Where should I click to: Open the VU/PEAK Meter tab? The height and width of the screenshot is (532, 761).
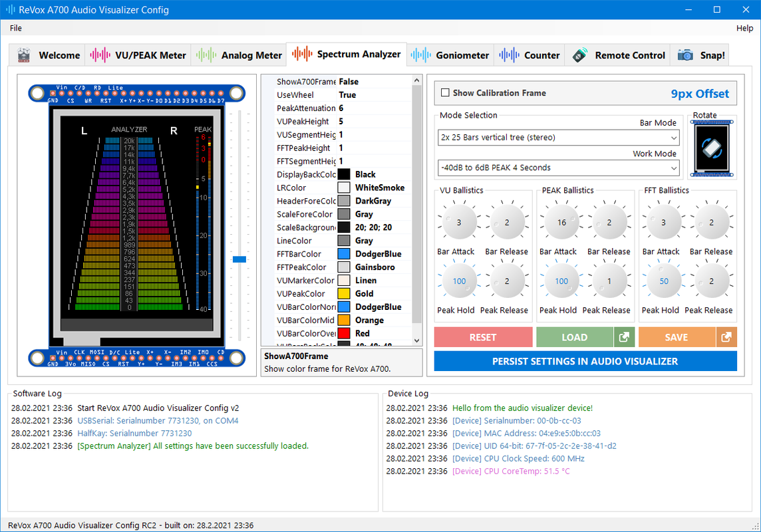(x=138, y=55)
